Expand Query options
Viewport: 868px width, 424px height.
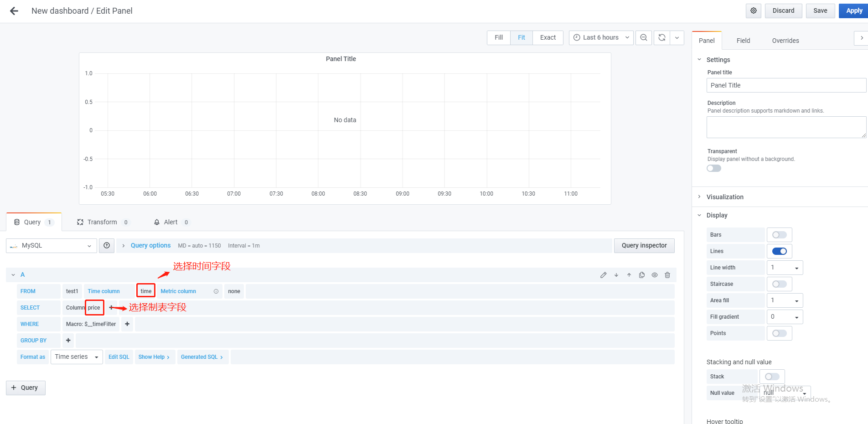[x=150, y=245]
